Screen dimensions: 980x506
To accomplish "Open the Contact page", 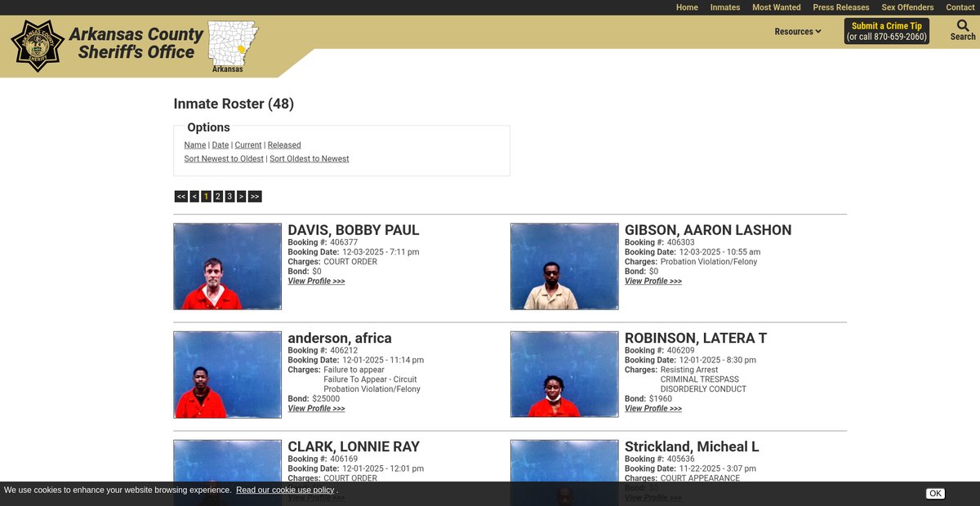I will (x=960, y=7).
